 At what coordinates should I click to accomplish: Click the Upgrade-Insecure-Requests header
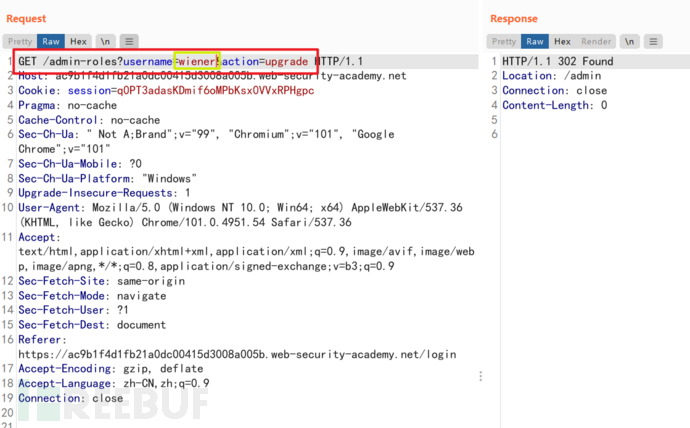click(104, 193)
